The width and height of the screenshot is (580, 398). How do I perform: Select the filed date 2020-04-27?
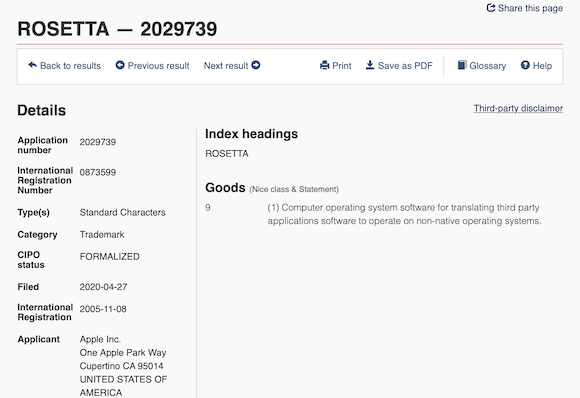[x=104, y=287]
